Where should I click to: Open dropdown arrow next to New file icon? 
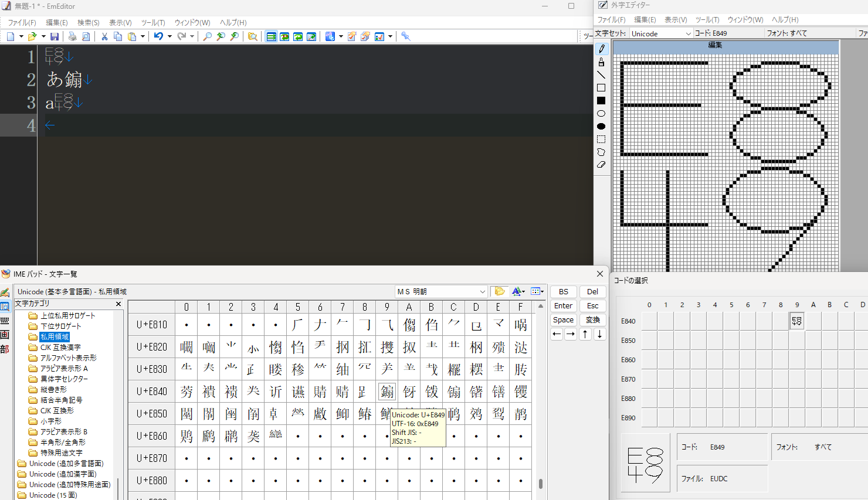(x=21, y=36)
